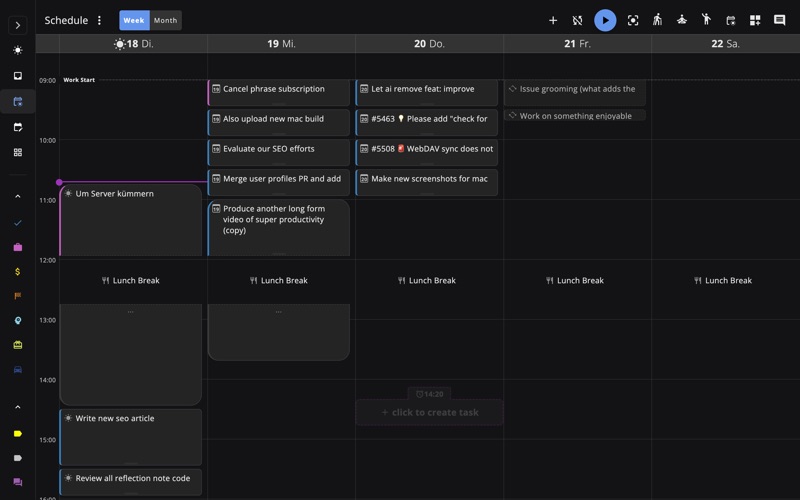Screen dimensions: 800x500
Task: Open the lightbulb project in sidebar
Action: point(18,320)
